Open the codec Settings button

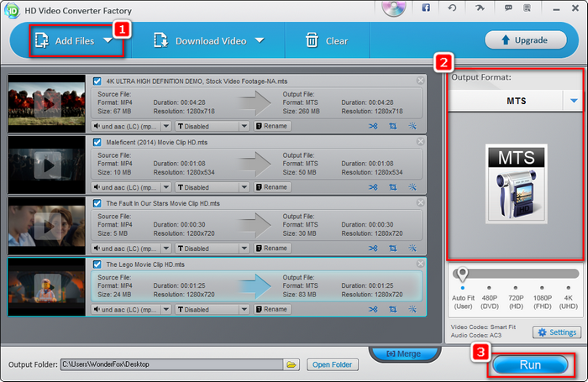[557, 332]
